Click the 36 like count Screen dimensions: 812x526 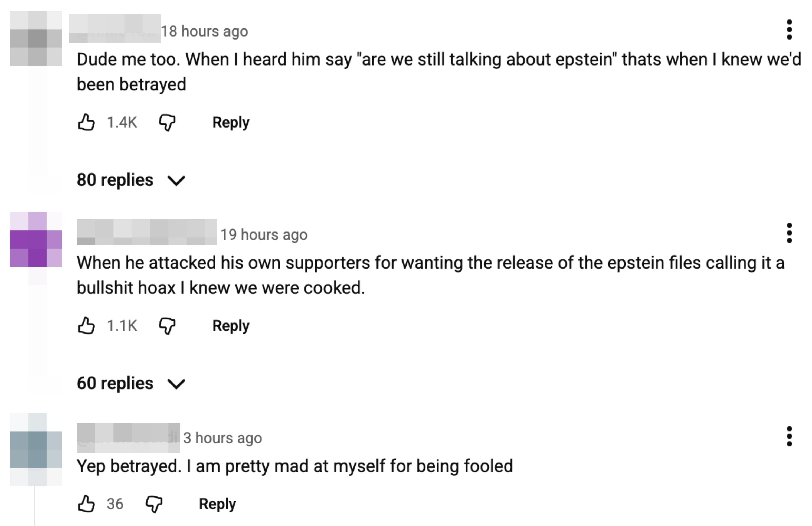click(115, 504)
